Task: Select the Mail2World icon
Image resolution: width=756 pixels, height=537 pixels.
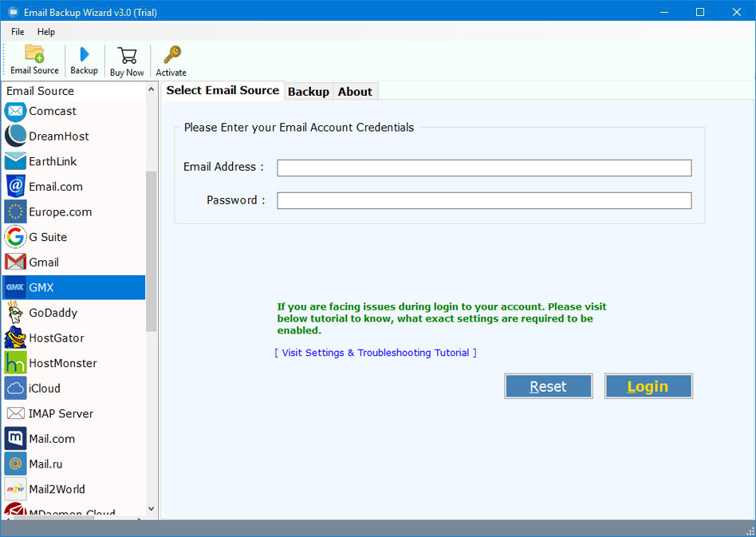Action: [15, 489]
